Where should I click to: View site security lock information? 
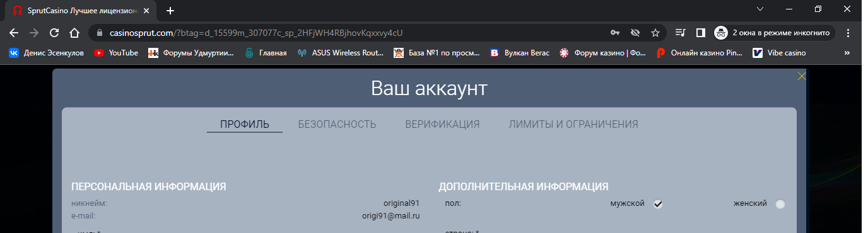pyautogui.click(x=100, y=33)
